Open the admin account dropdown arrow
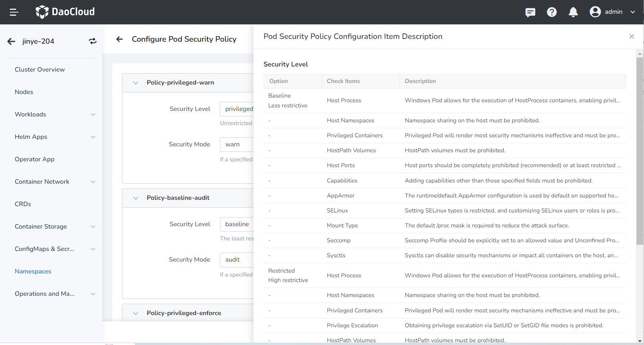The width and height of the screenshot is (644, 345). pyautogui.click(x=633, y=12)
